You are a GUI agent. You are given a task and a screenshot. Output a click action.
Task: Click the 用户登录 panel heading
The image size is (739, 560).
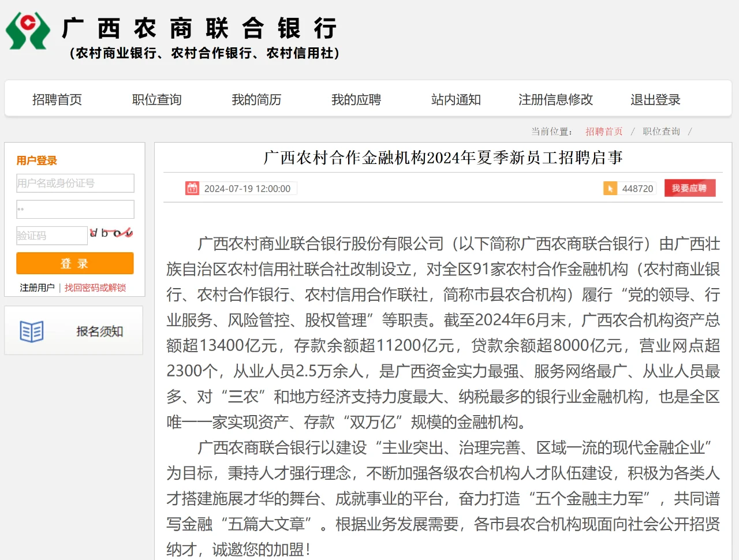(37, 160)
